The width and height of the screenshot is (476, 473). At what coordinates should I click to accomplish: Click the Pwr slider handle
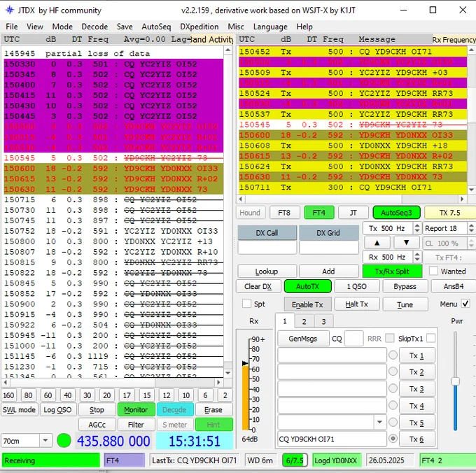coord(455,381)
